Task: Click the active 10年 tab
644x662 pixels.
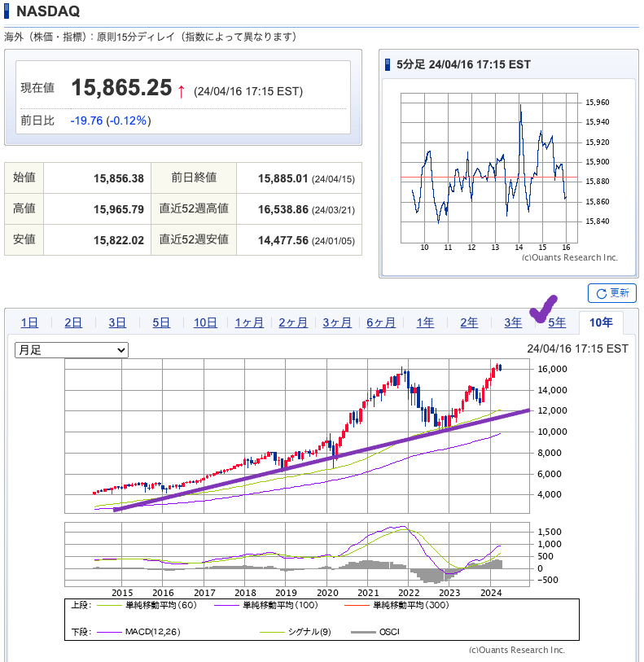Action: (x=601, y=322)
